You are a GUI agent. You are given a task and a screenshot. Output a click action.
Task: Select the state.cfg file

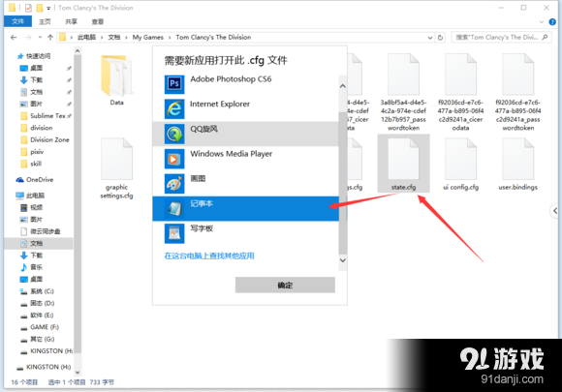point(403,164)
